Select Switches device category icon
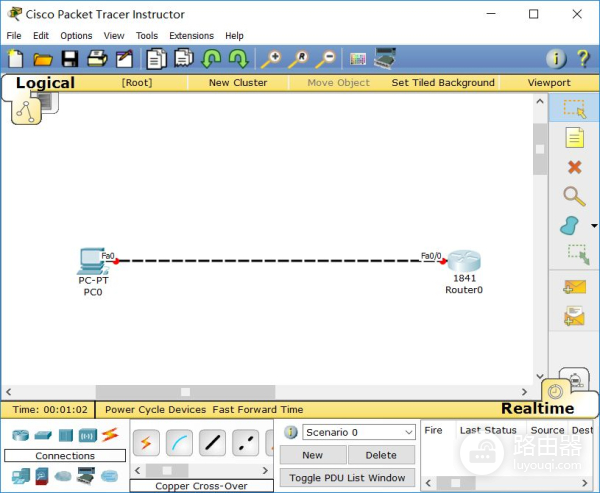 pyautogui.click(x=43, y=435)
